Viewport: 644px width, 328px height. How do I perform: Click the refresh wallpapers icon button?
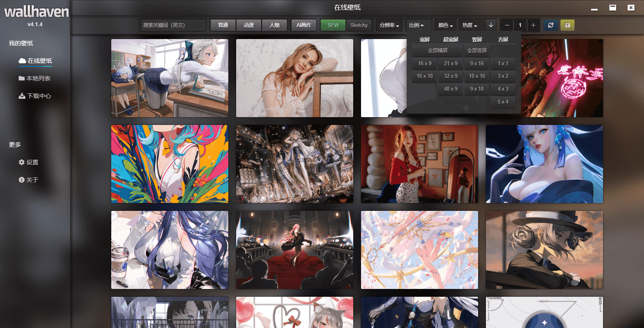pos(551,25)
